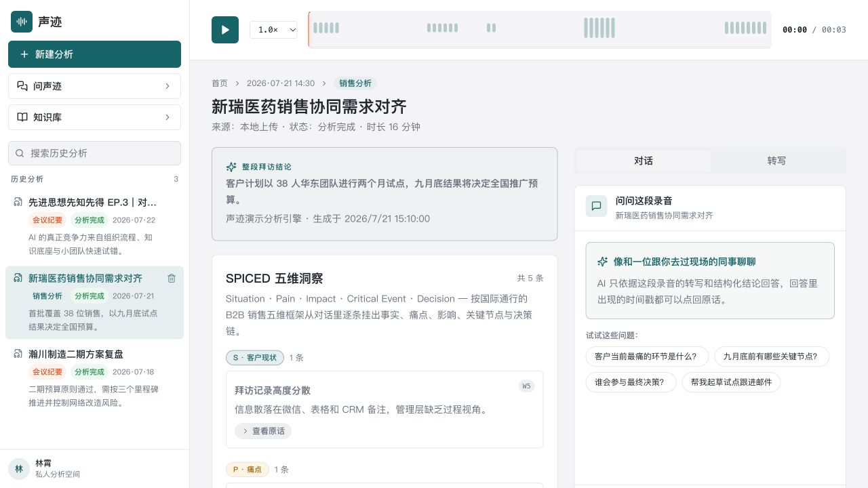
Task: Click audio icon beside 瀚川制造二期方案复盘
Action: pyautogui.click(x=18, y=354)
